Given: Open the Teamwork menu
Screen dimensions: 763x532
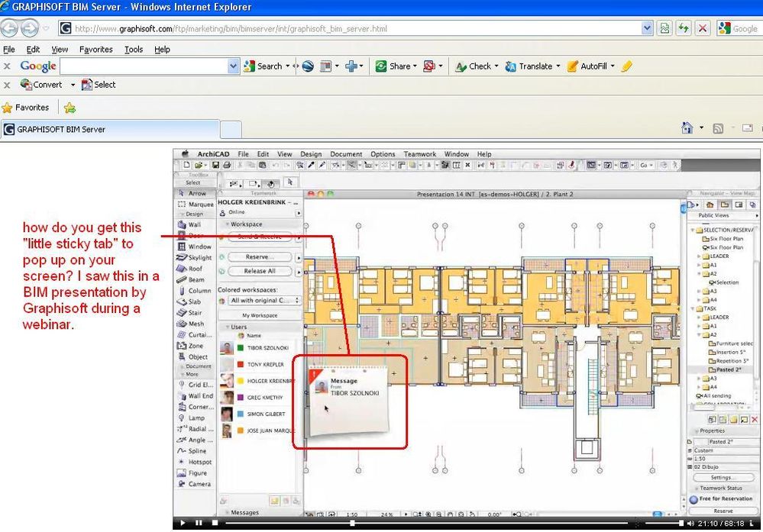Looking at the screenshot, I should [x=419, y=153].
